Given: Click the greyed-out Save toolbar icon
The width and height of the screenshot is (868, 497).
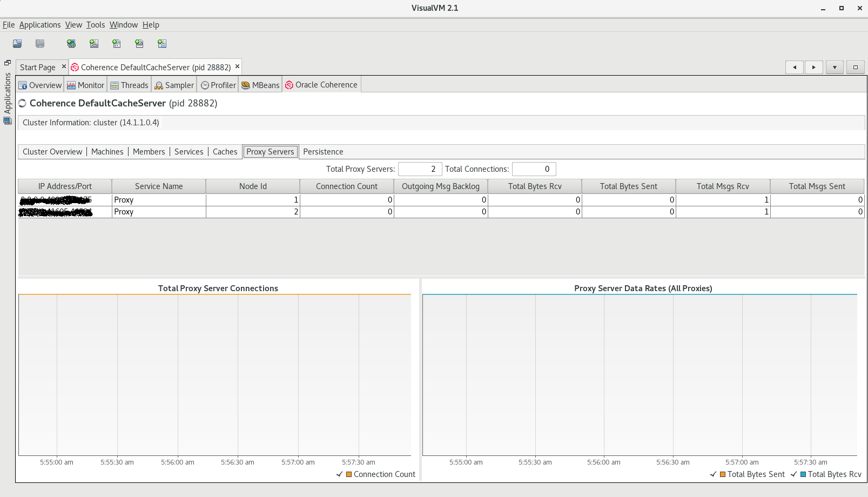Looking at the screenshot, I should coord(40,44).
